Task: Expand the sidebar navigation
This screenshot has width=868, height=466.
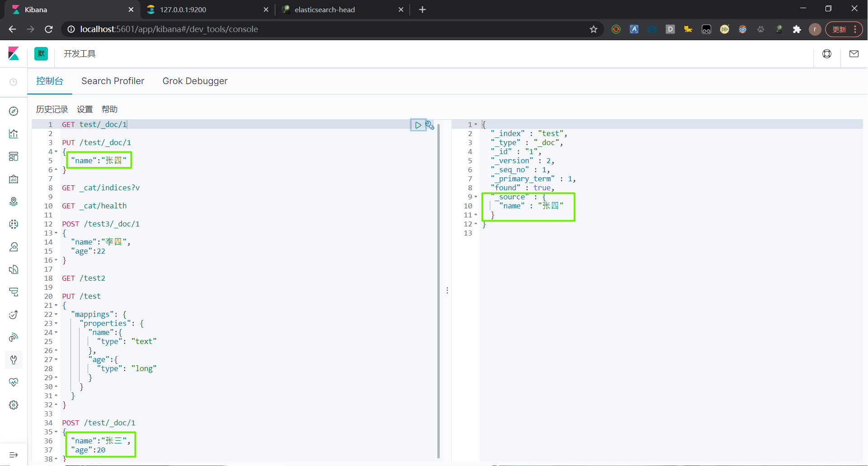Action: [x=14, y=455]
